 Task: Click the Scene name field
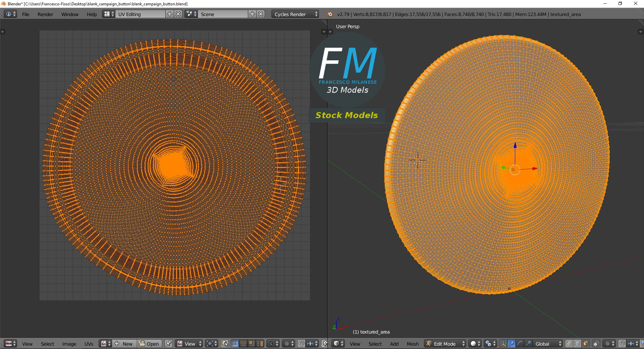tap(223, 14)
